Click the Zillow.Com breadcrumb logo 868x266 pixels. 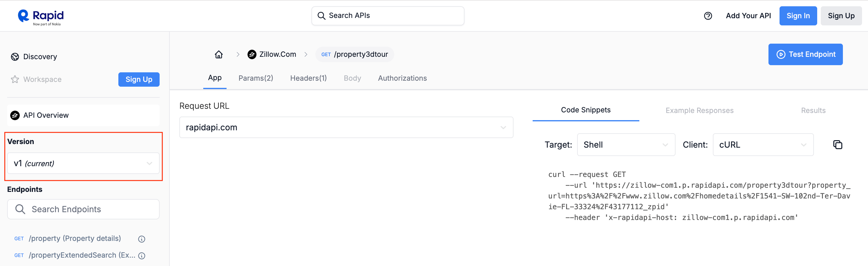252,54
